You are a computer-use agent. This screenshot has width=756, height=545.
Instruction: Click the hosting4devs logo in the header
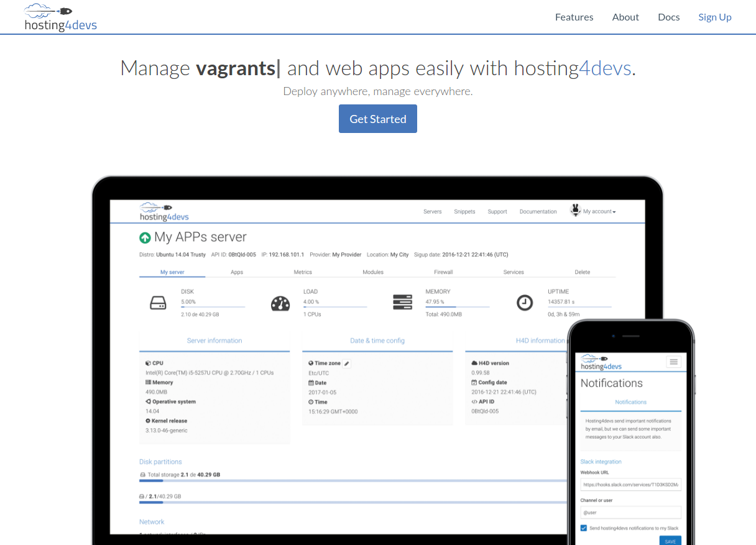coord(61,17)
